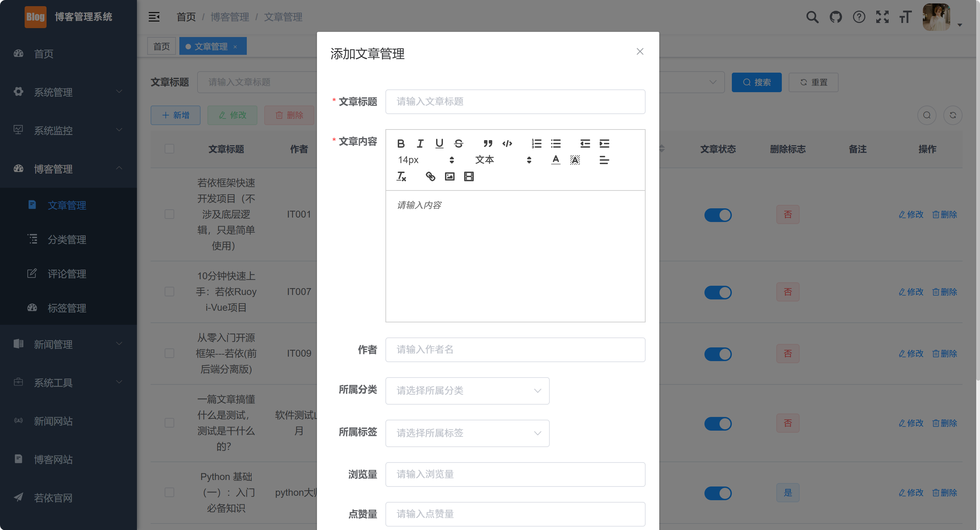Viewport: 980px width, 530px height.
Task: Open the GitHub source link icon
Action: [x=836, y=17]
